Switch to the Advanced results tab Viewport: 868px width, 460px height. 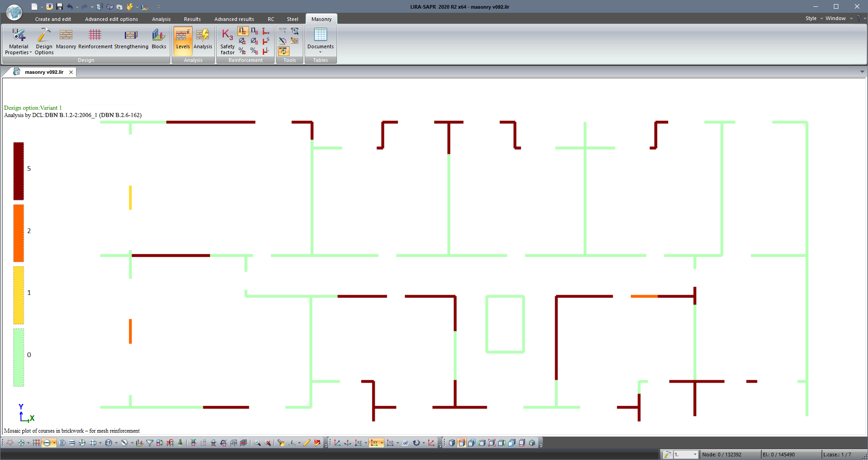coord(234,19)
